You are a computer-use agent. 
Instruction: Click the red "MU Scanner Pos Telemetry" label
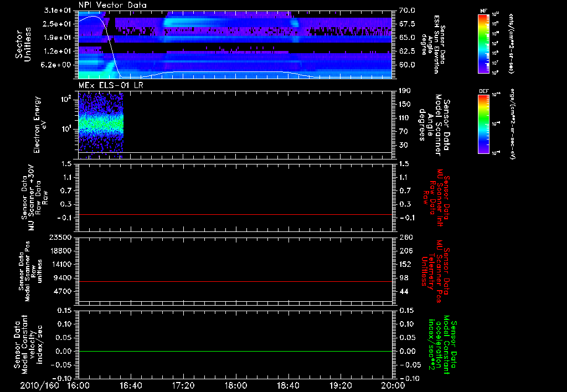tap(435, 272)
